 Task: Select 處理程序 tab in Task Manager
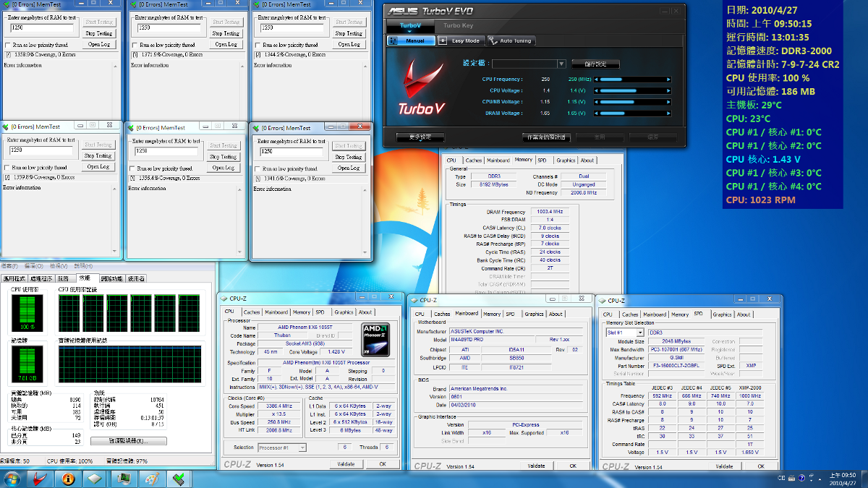(x=41, y=278)
